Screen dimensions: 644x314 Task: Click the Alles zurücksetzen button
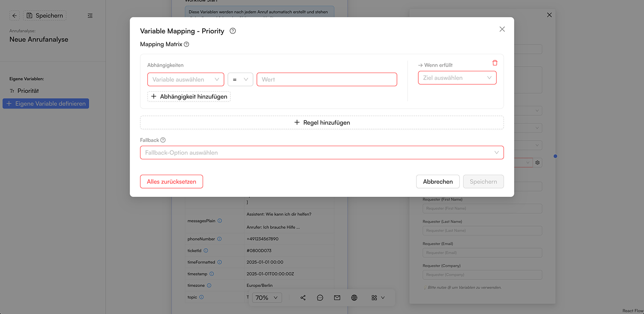pyautogui.click(x=172, y=182)
